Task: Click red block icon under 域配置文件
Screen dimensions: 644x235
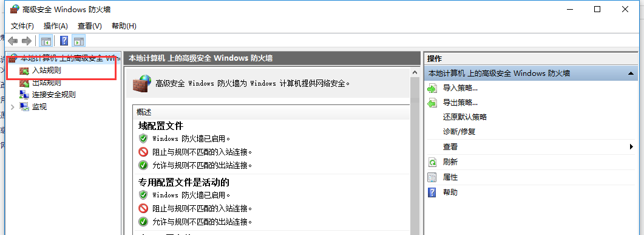Action: click(x=143, y=152)
